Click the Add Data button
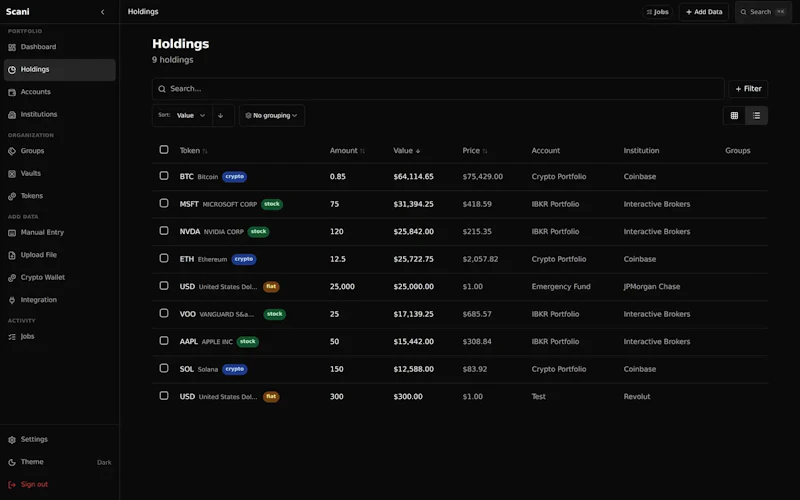The width and height of the screenshot is (800, 500). (x=704, y=12)
